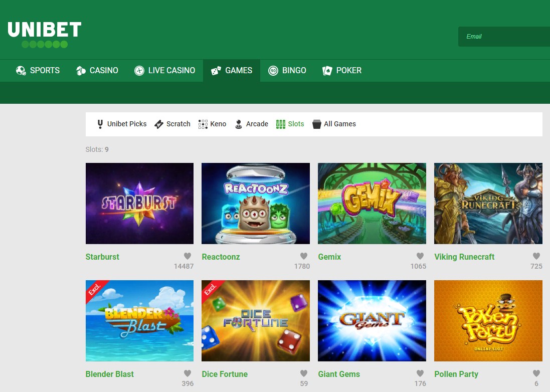550x392 pixels.
Task: Select the Slots filter label
Action: pyautogui.click(x=296, y=124)
